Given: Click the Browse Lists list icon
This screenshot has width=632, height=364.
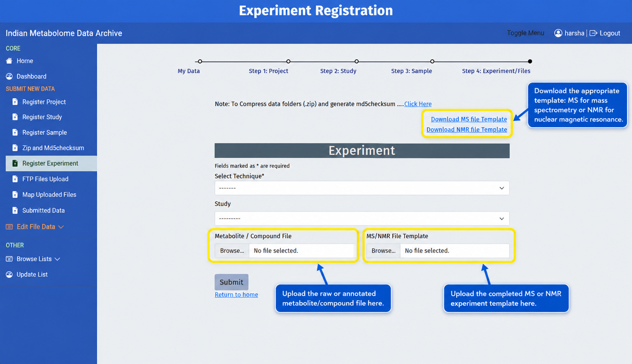Looking at the screenshot, I should (9, 259).
